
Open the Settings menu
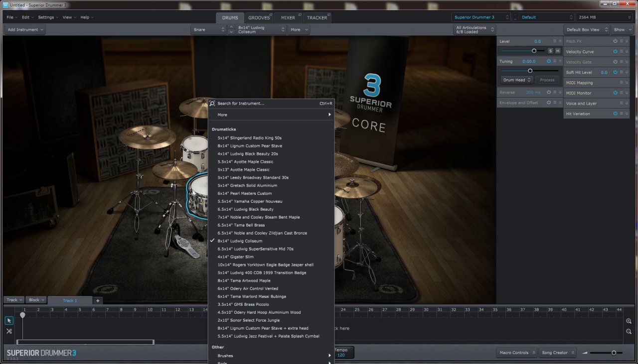[48, 17]
